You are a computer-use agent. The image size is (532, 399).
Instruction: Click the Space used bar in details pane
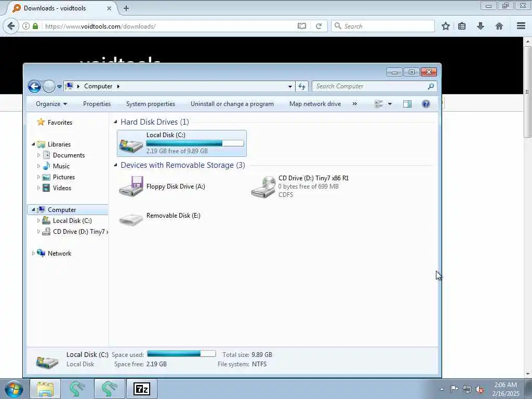pos(181,354)
